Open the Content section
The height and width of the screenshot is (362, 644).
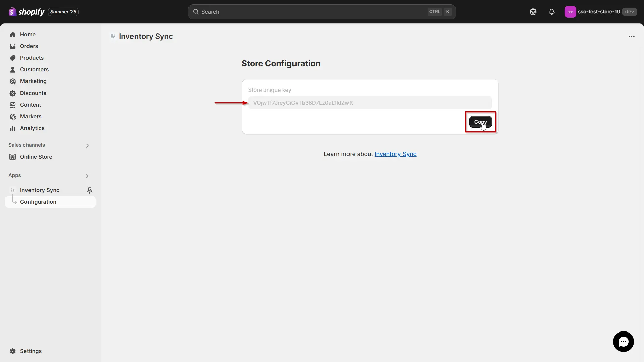pos(30,105)
